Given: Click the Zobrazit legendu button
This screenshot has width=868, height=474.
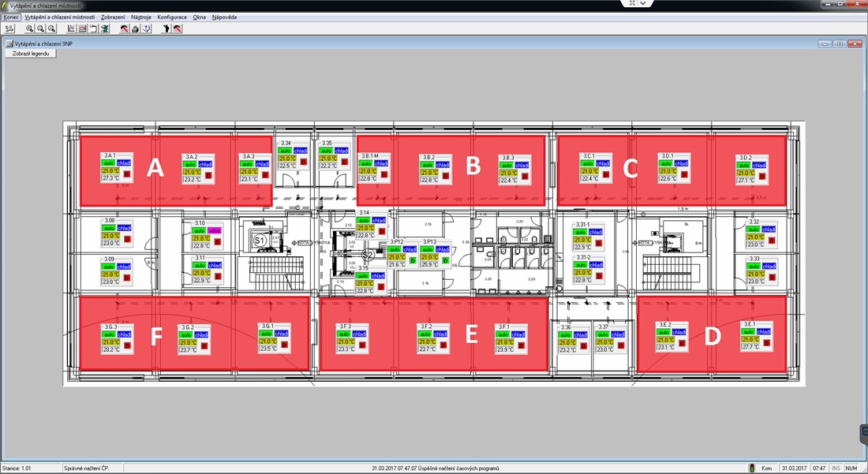Looking at the screenshot, I should click(x=31, y=54).
